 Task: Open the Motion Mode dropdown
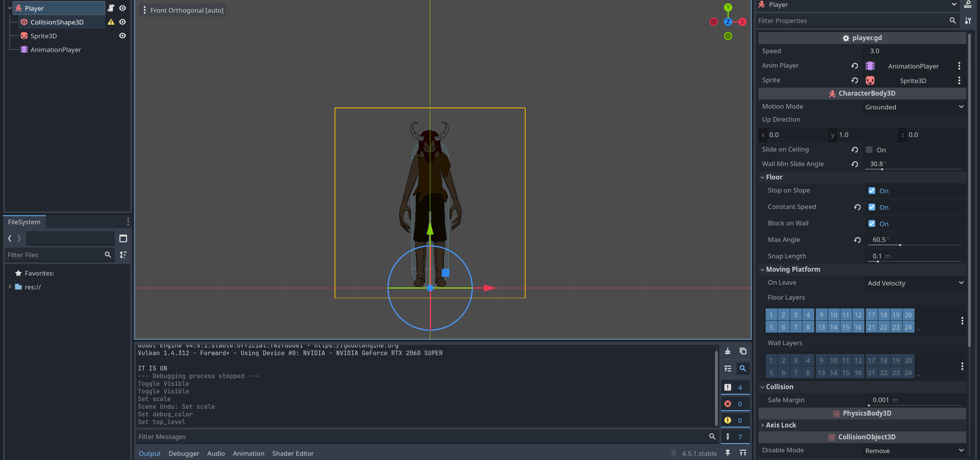[x=914, y=107]
